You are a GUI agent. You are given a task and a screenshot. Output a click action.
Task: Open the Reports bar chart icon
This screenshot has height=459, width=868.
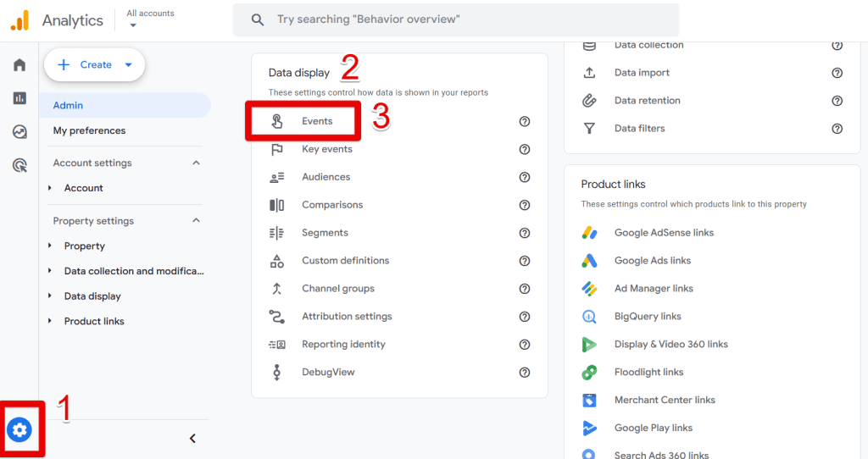(x=19, y=98)
